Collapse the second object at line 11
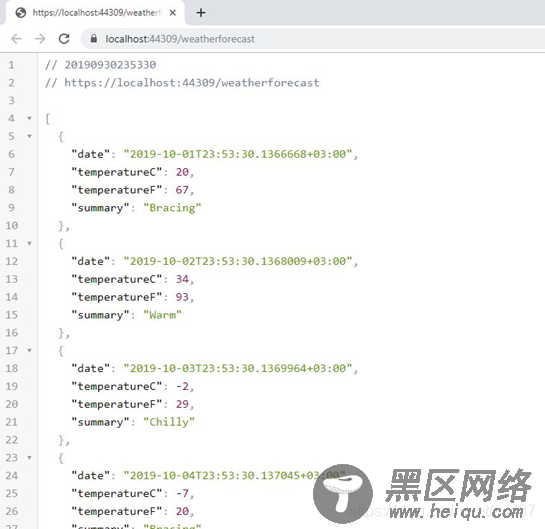Screen dimensions: 545x529 point(30,243)
